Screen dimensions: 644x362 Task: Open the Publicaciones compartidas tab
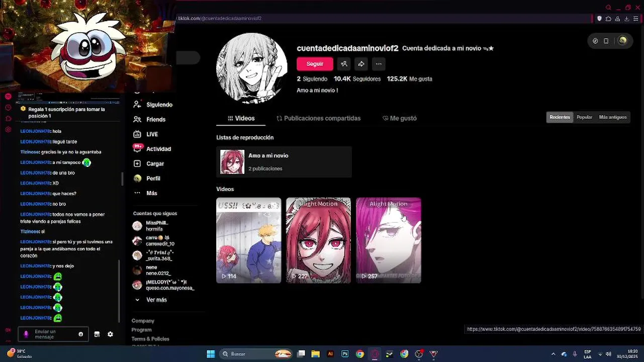pyautogui.click(x=319, y=119)
